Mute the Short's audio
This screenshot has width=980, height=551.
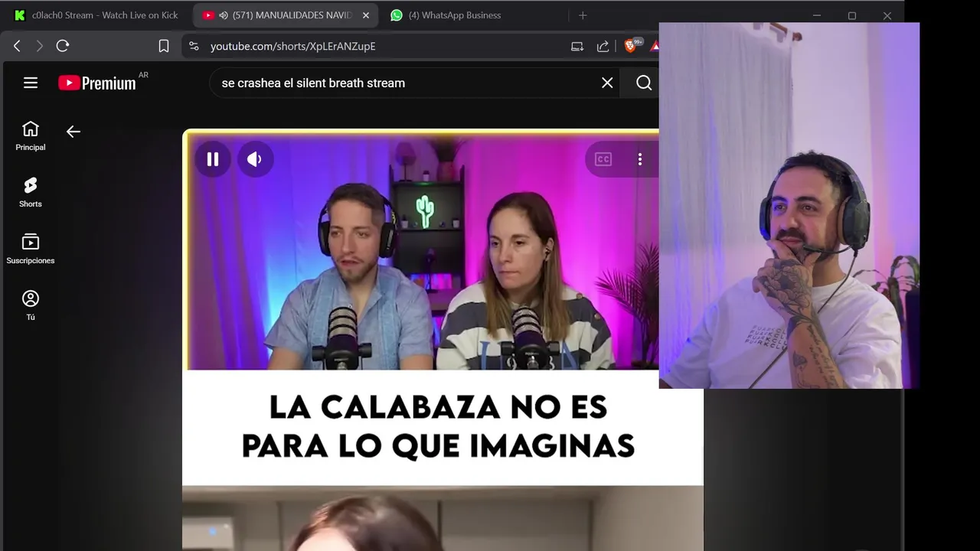pyautogui.click(x=254, y=159)
